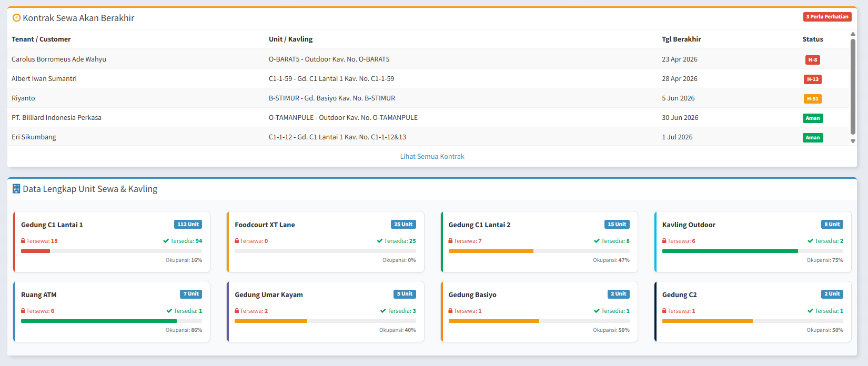Select the Albert Iwan Sumantri contract row
Screen dimensions: 868x366
coord(44,79)
